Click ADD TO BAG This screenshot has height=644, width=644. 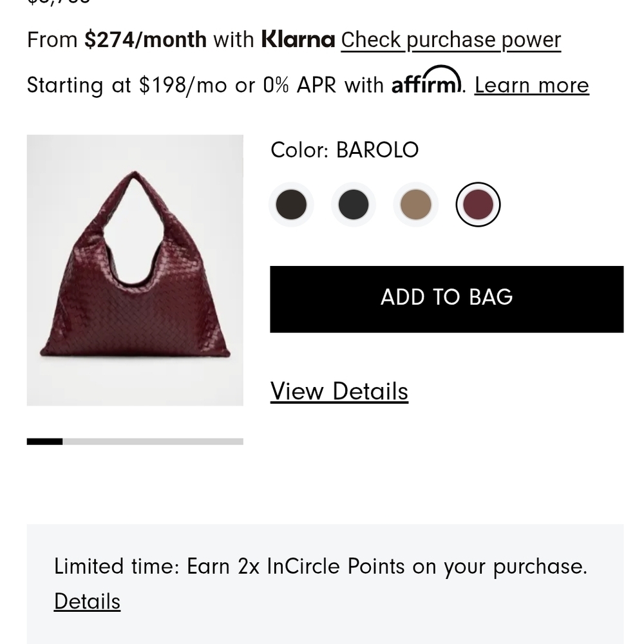click(x=446, y=298)
